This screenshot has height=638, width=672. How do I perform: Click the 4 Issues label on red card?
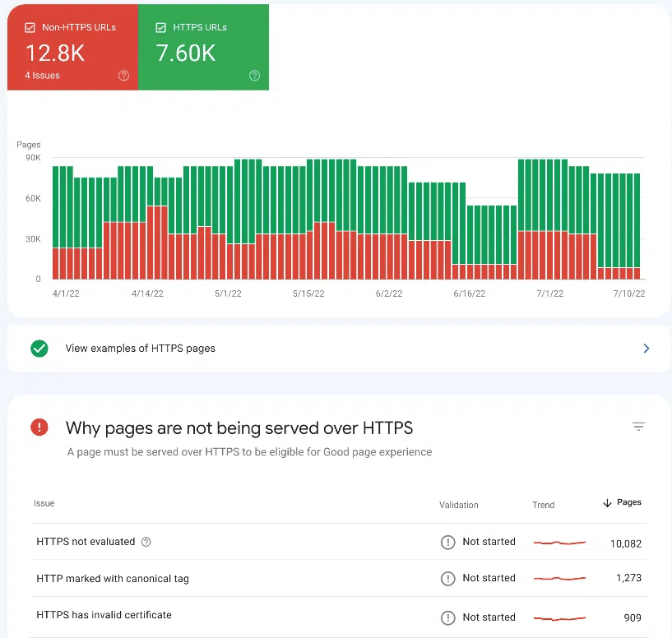pyautogui.click(x=43, y=76)
